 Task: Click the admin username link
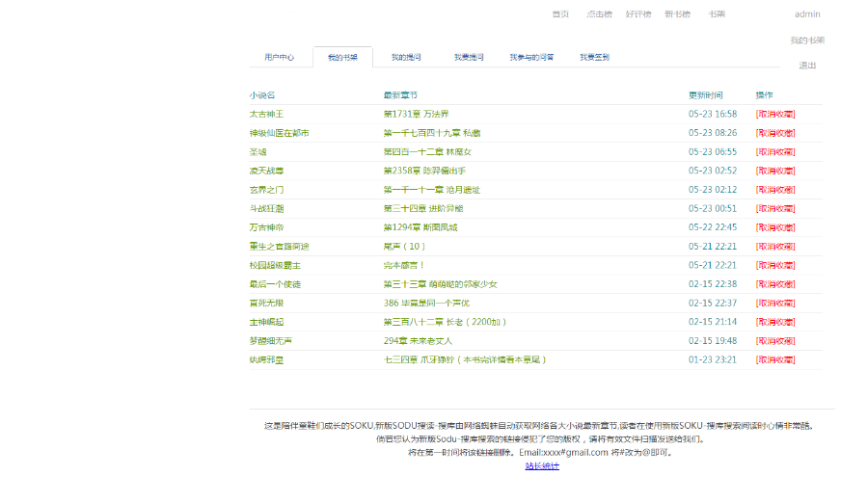point(807,13)
